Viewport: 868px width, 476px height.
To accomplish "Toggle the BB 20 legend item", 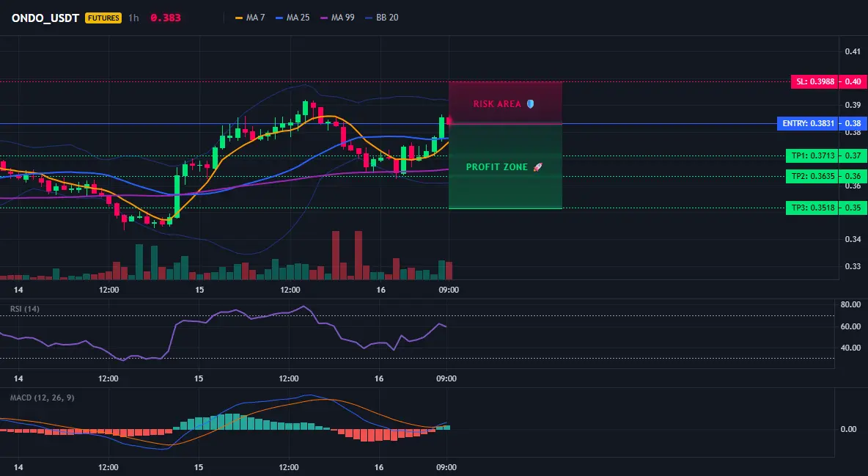I will coord(382,18).
